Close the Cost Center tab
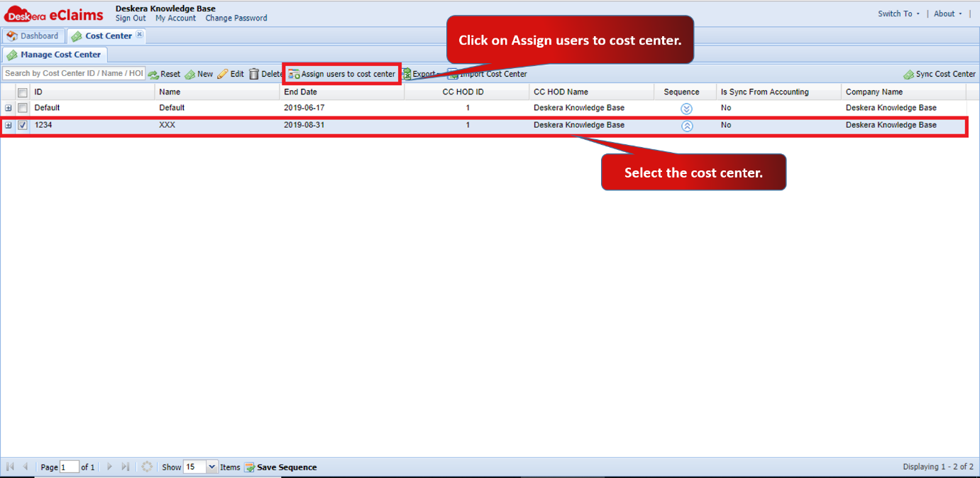 (140, 34)
